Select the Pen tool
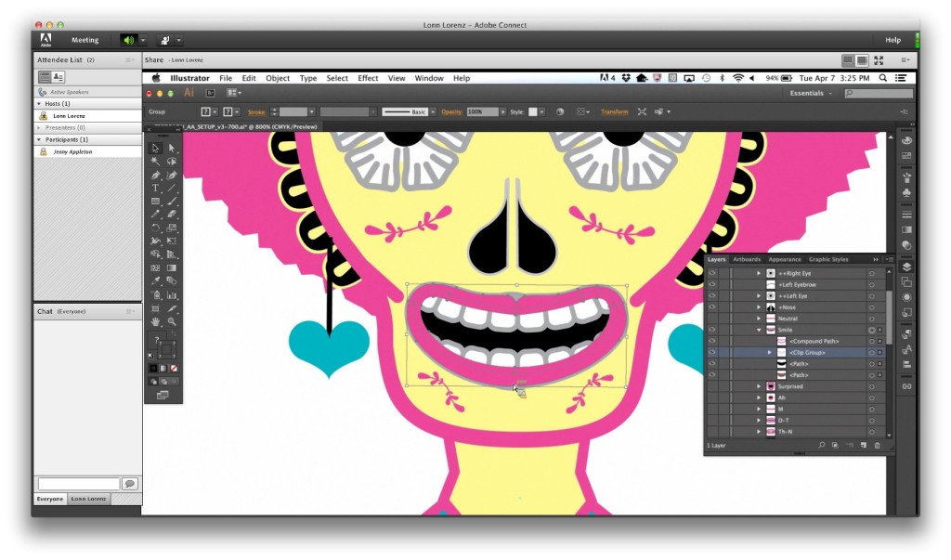The height and width of the screenshot is (560, 951). 155,175
